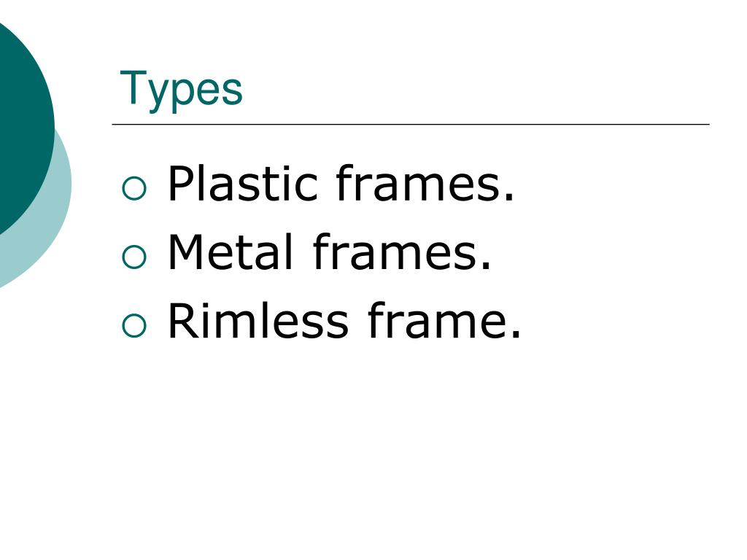
Task: Select the slide title "Types"
Action: [x=181, y=90]
